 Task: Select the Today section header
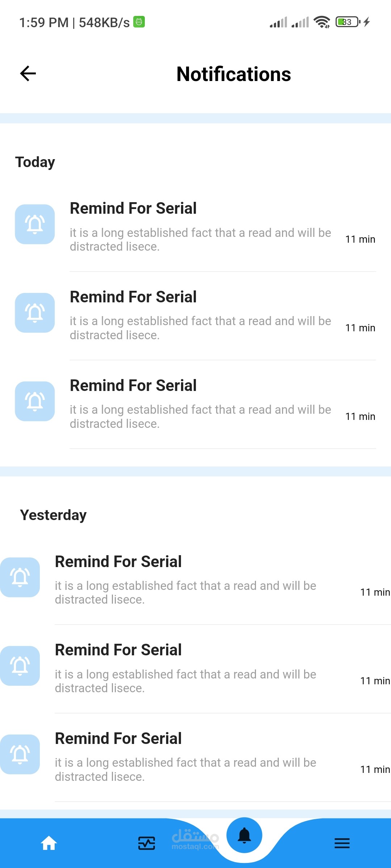click(x=35, y=162)
